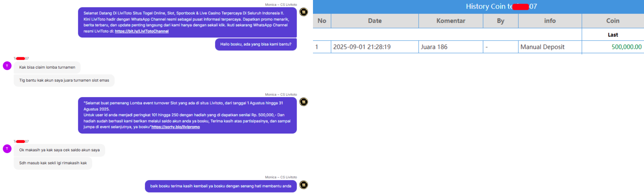Open the bit.ly/LiviTotoChannel link
644x196 pixels.
pos(142,31)
